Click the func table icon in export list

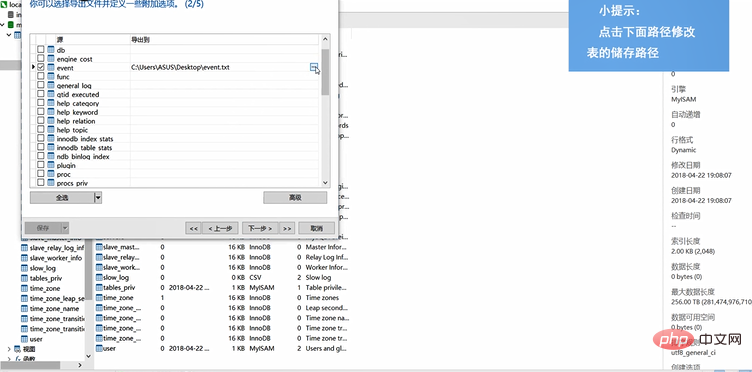51,77
